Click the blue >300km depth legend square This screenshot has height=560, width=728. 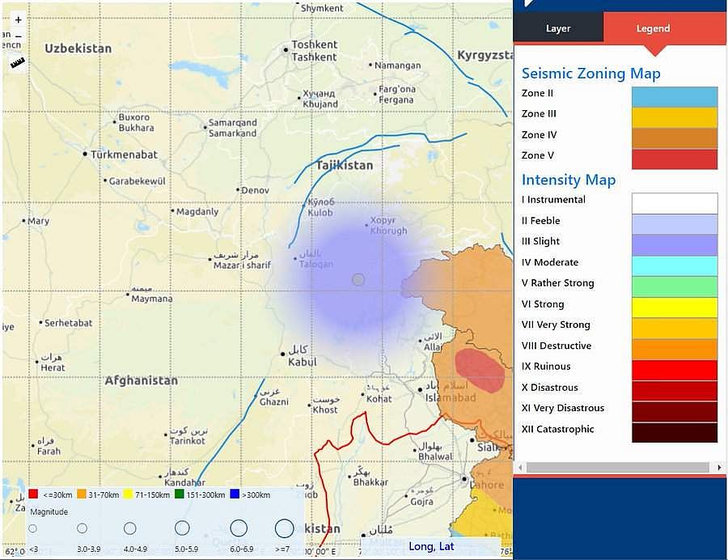tap(235, 494)
